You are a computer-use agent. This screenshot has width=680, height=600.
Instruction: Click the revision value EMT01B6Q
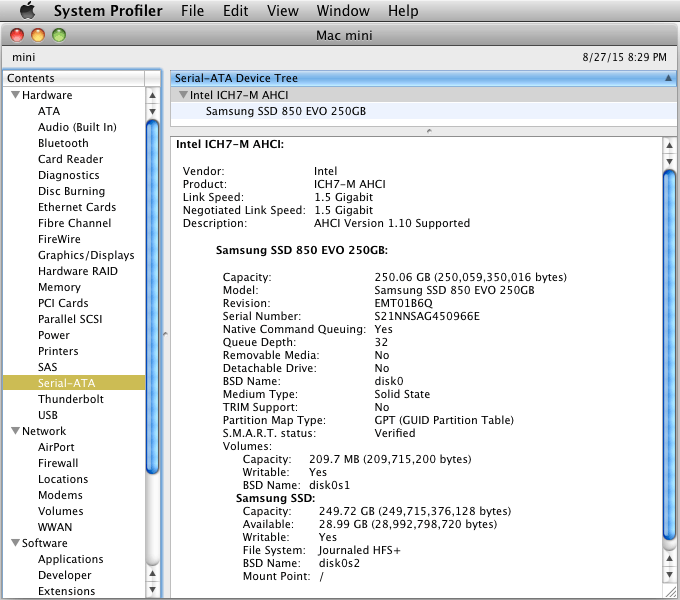pos(403,303)
